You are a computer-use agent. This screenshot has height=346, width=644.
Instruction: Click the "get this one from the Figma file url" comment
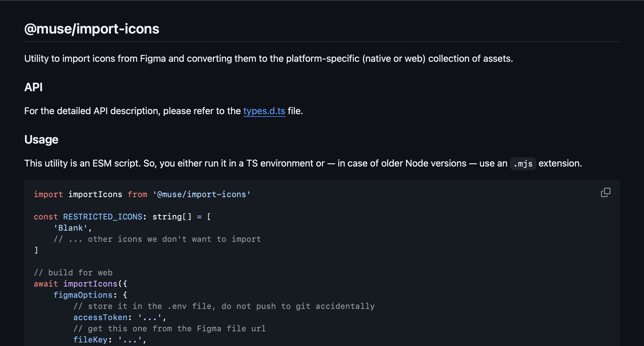tap(169, 329)
